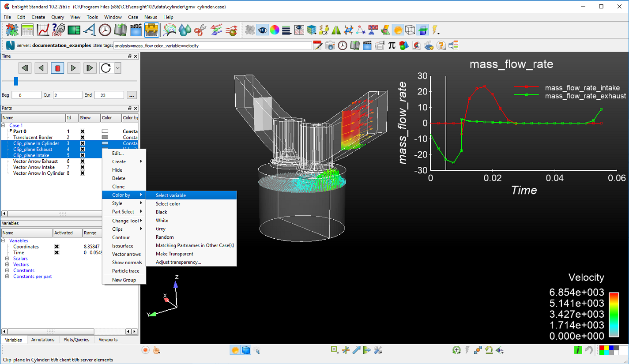Toggle Show checkbox for Vector Arrow Intake
This screenshot has height=364, width=629.
click(83, 167)
